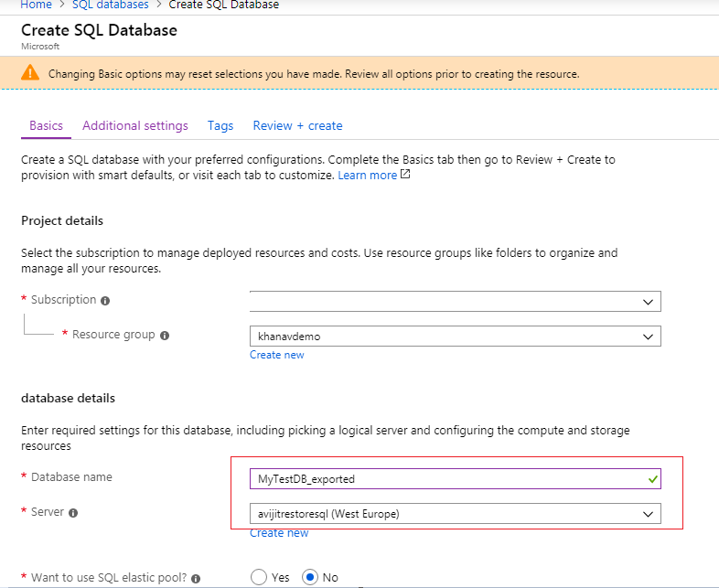Open the Subscription dropdown

point(455,301)
